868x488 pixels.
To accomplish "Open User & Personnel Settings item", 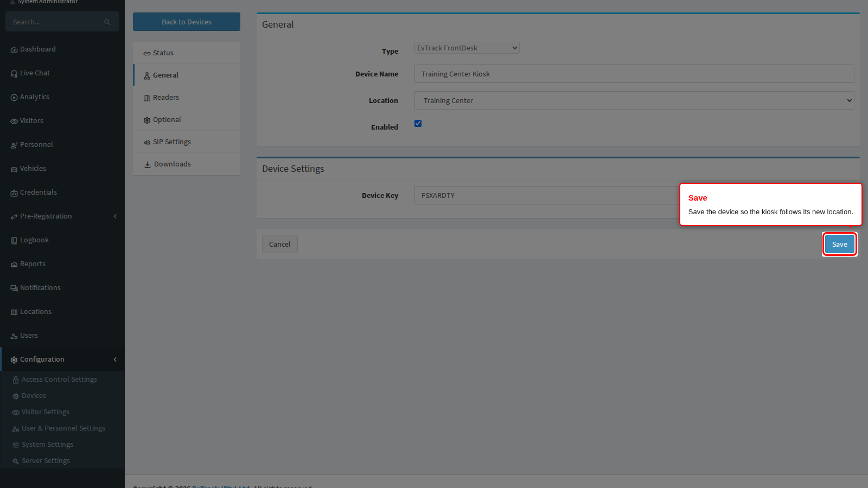I will click(62, 428).
